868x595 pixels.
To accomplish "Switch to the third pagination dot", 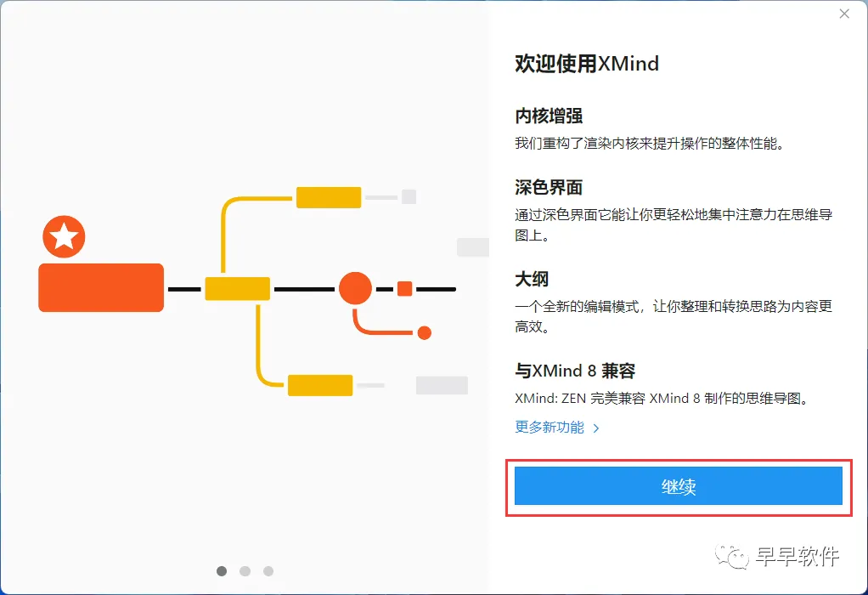I will (x=268, y=571).
